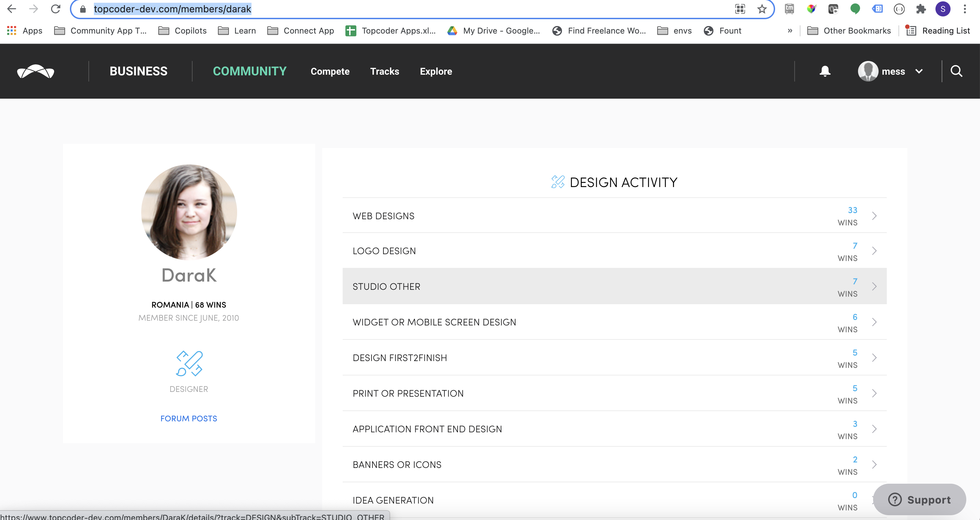Select the Studio Other activity row
This screenshot has height=520, width=980.
click(x=614, y=286)
